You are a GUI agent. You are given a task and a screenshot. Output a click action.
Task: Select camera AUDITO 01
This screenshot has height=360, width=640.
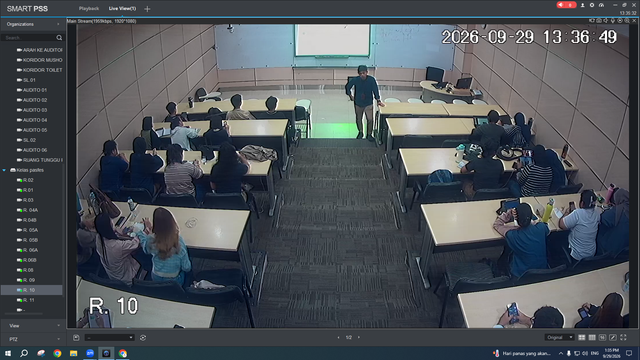tap(32, 90)
